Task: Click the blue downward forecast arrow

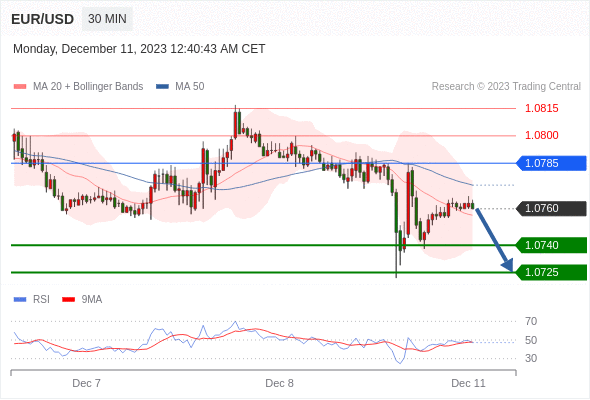Action: click(x=494, y=240)
